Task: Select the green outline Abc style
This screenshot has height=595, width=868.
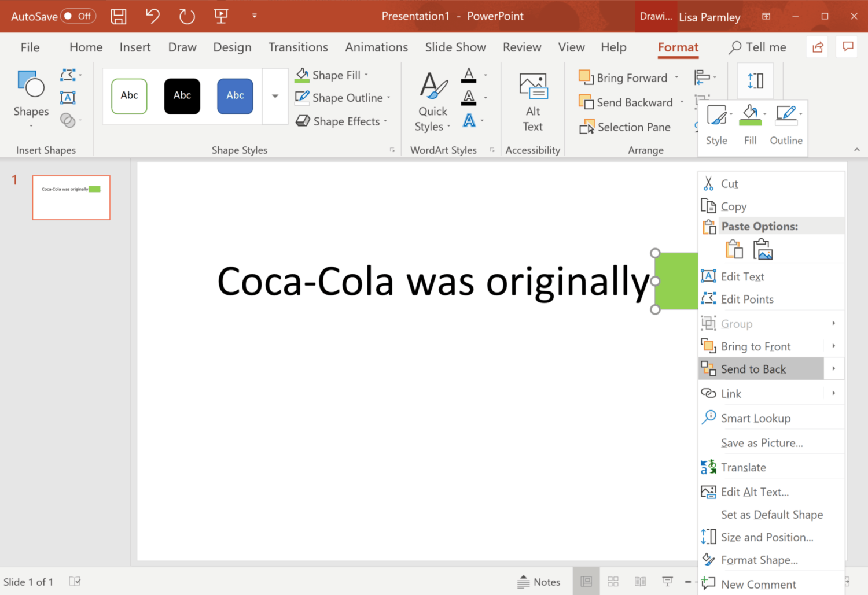Action: tap(129, 96)
